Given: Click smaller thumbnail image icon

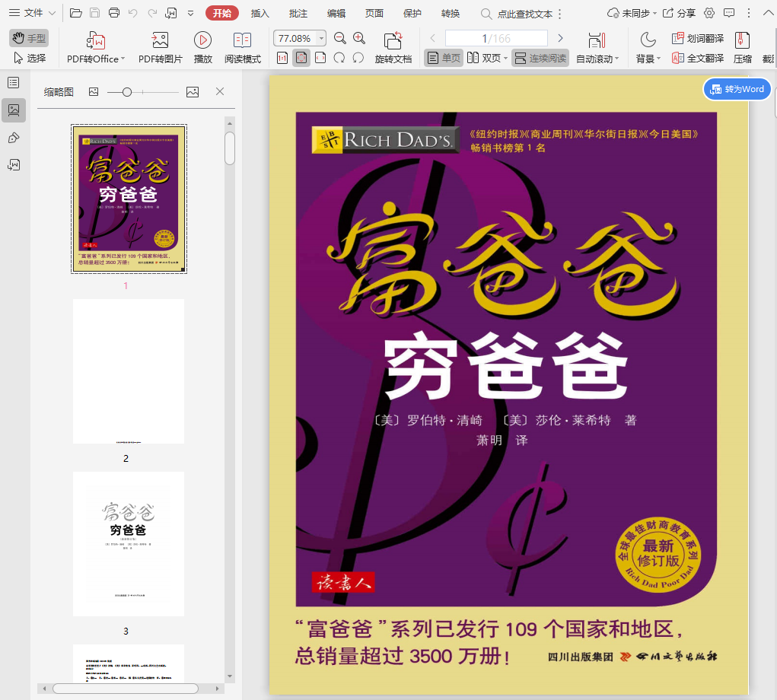Looking at the screenshot, I should tap(94, 91).
